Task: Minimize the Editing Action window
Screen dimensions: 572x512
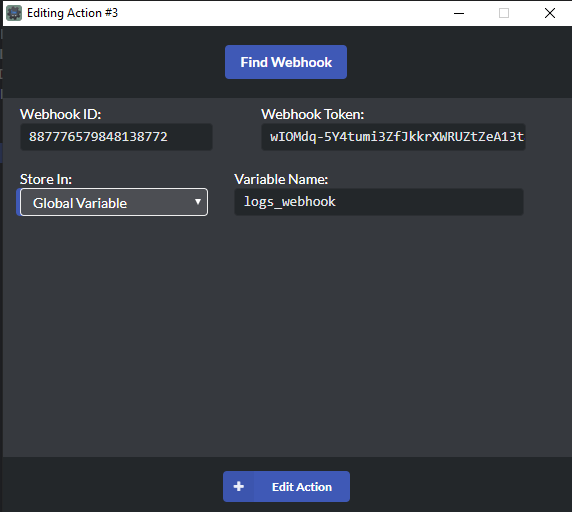Action: click(459, 13)
